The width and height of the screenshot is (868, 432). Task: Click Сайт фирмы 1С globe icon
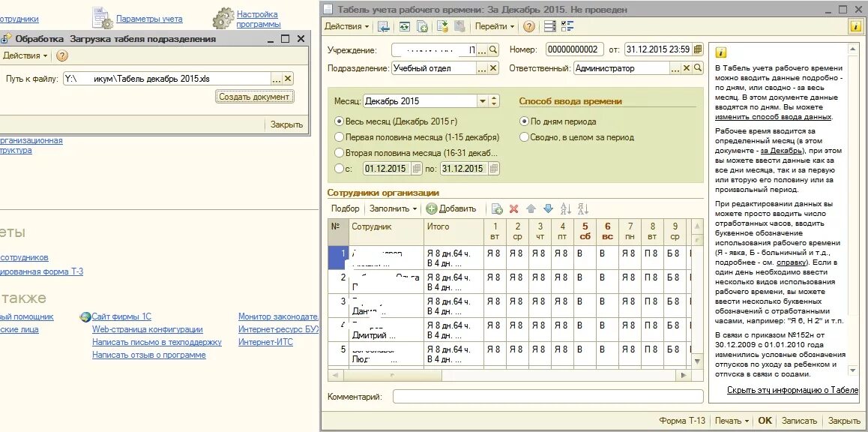(x=85, y=316)
